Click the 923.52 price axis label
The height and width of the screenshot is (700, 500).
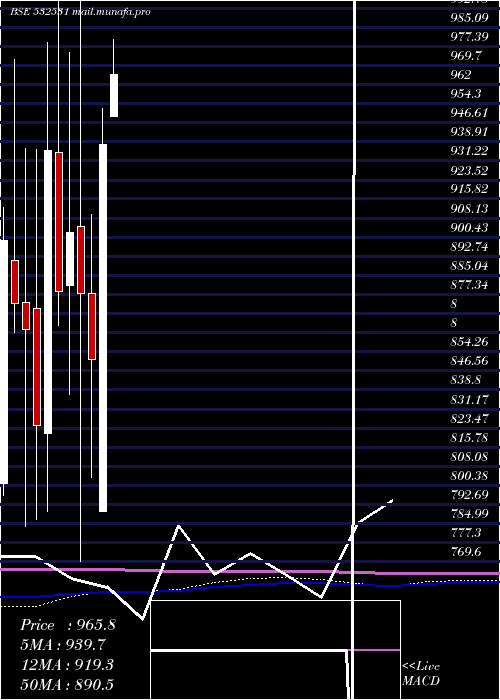point(469,170)
